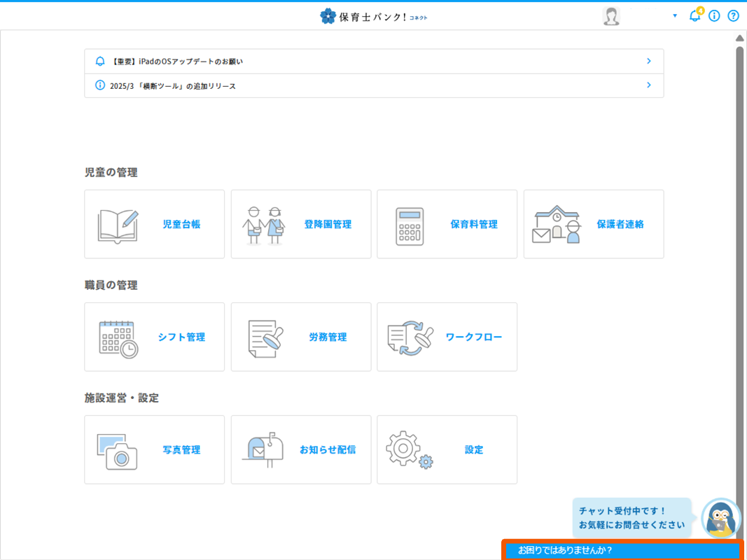The width and height of the screenshot is (747, 560).
Task: Open the help question mark icon
Action: 732,15
